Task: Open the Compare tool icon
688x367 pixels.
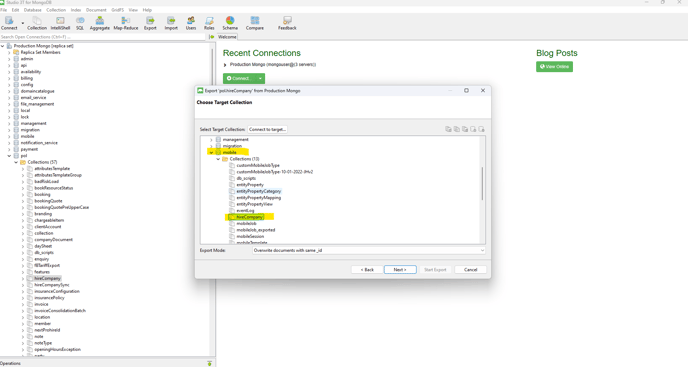Action: coord(255,23)
